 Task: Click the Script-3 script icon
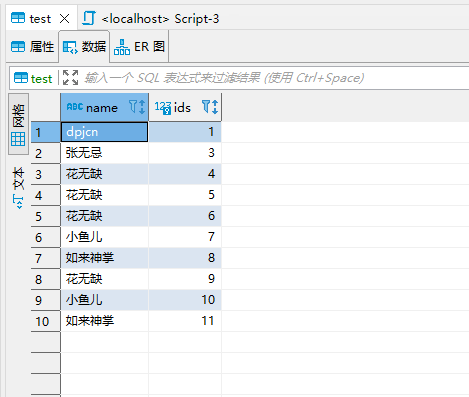(89, 18)
